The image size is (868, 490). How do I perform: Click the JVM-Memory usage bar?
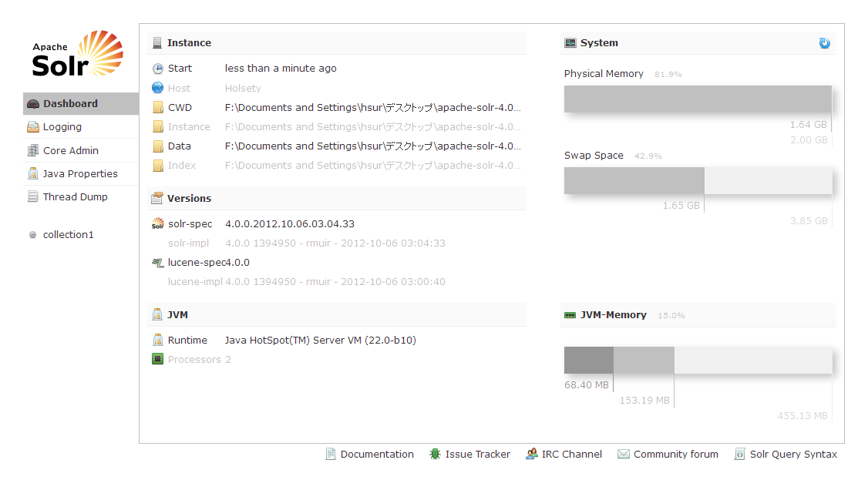pos(698,361)
